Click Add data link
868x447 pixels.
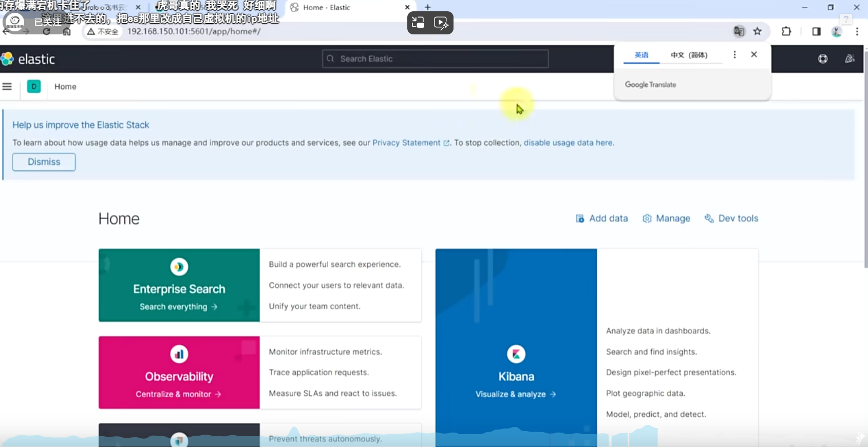pos(601,218)
